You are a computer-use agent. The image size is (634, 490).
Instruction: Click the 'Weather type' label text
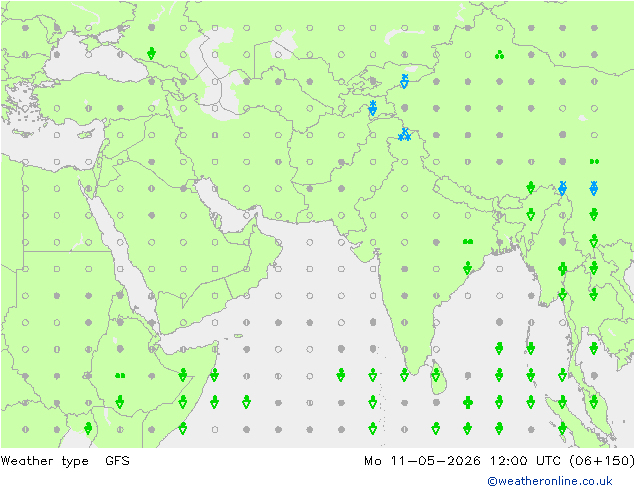click(44, 461)
